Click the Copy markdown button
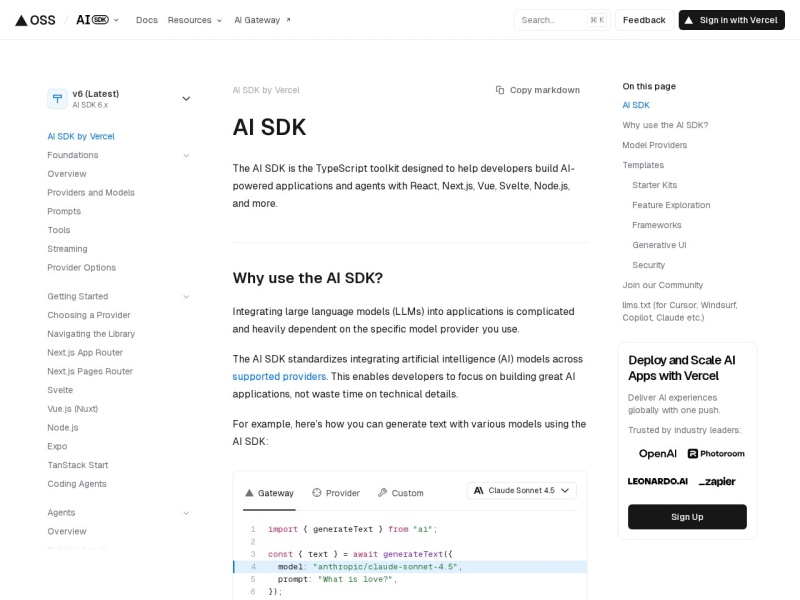 tap(538, 90)
